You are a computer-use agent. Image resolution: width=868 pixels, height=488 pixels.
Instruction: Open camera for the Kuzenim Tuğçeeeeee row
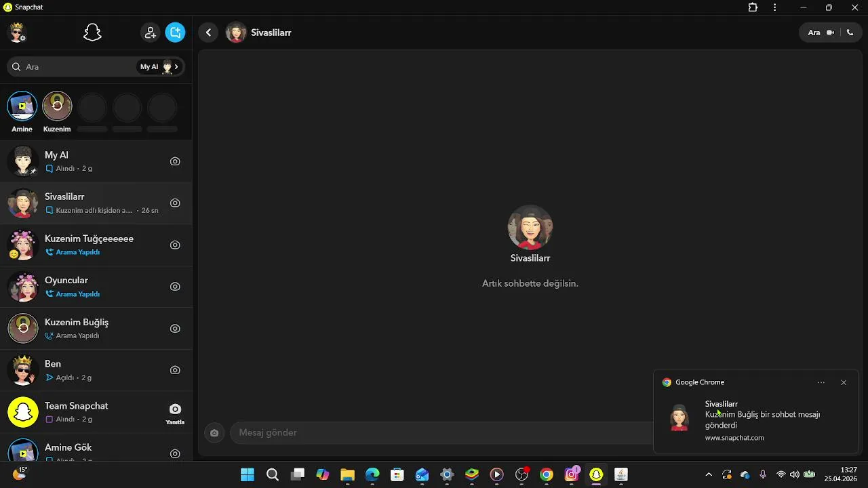pyautogui.click(x=175, y=245)
